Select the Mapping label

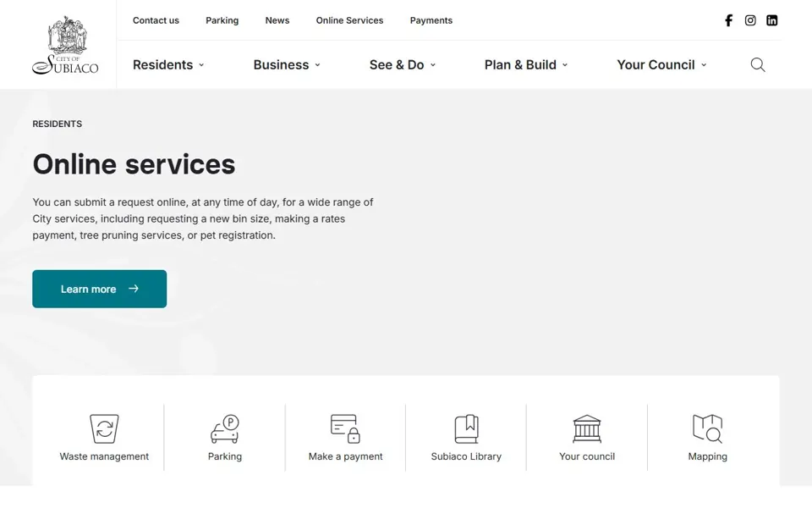(707, 456)
